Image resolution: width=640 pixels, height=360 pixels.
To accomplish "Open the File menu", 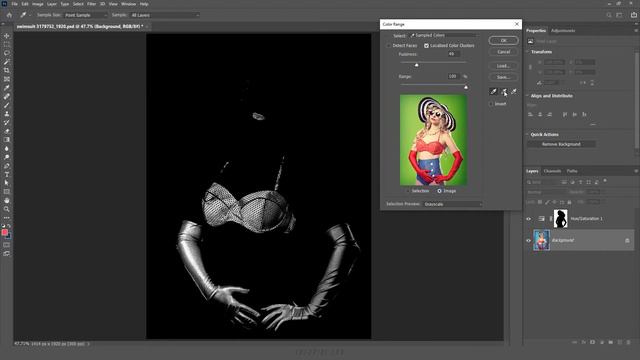I will (14, 4).
